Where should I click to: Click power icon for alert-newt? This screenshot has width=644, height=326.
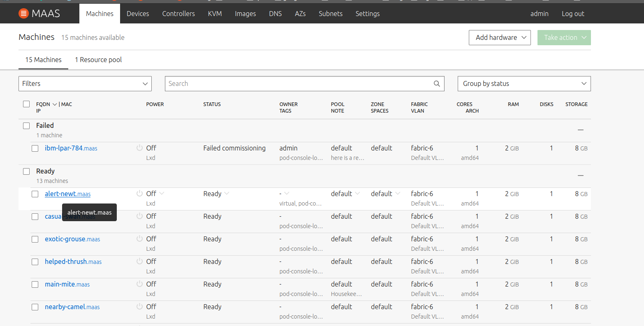coord(139,194)
